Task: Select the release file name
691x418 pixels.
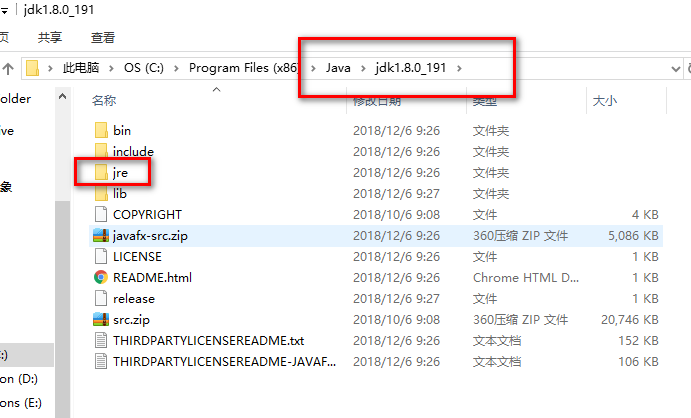Action: (134, 299)
